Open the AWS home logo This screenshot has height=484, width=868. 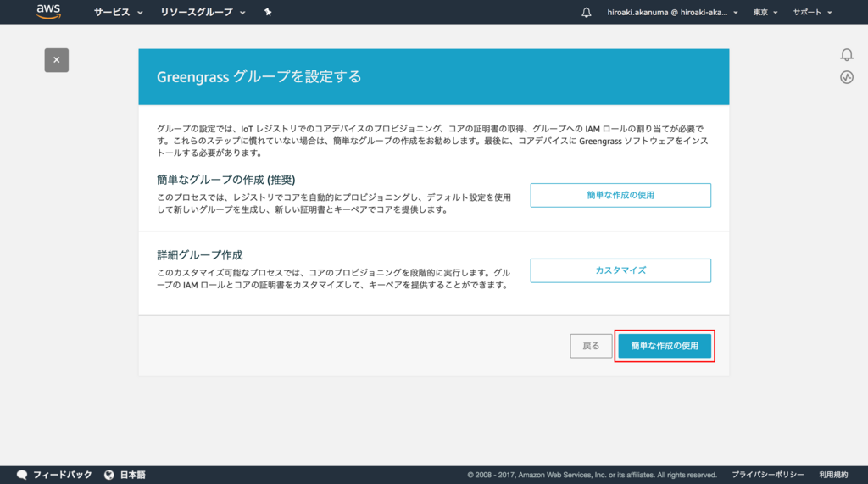click(x=48, y=12)
